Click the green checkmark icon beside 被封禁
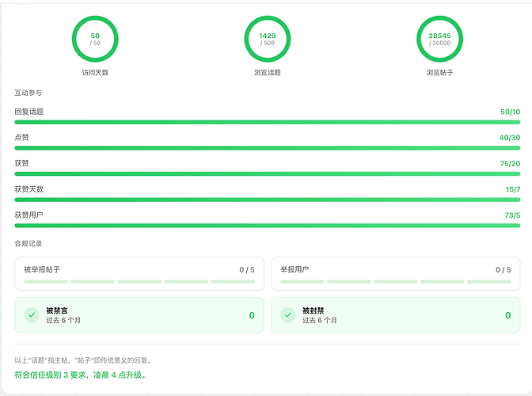532x396 pixels. [x=288, y=315]
